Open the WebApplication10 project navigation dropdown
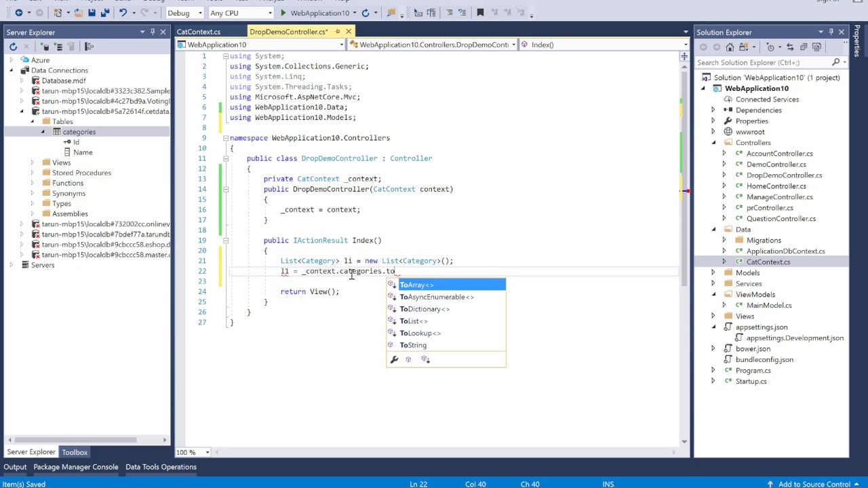Screen dimensions: 868x488 [x=341, y=45]
